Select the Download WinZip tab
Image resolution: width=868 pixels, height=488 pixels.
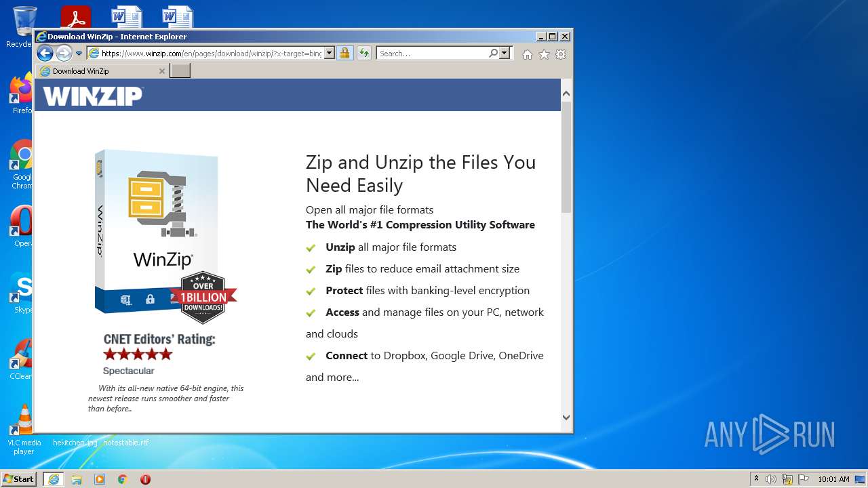(102, 71)
